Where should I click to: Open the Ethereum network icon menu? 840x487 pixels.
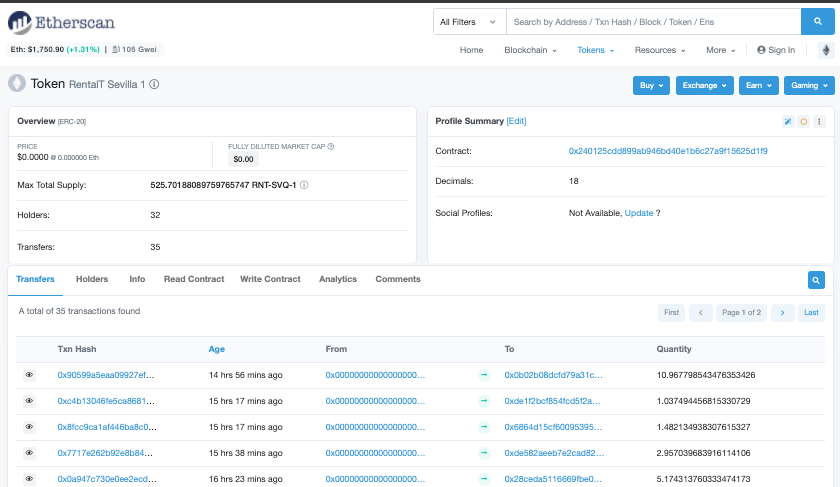[826, 50]
